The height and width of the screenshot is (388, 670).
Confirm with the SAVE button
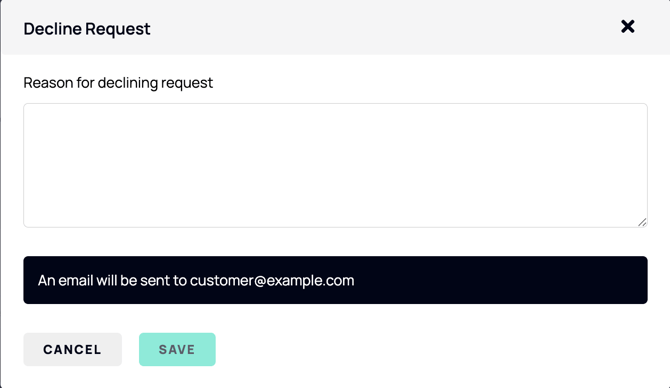click(177, 349)
